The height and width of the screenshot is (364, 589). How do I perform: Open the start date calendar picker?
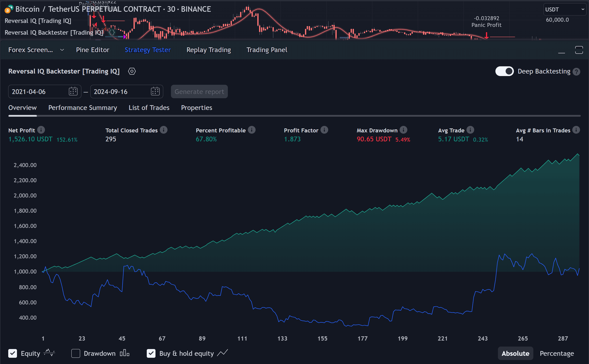click(73, 91)
